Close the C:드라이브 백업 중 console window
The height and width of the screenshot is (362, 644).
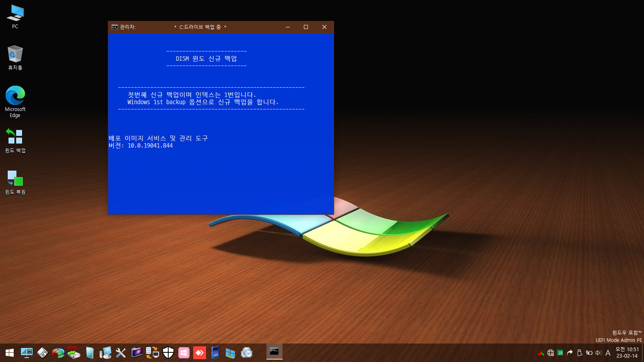324,27
